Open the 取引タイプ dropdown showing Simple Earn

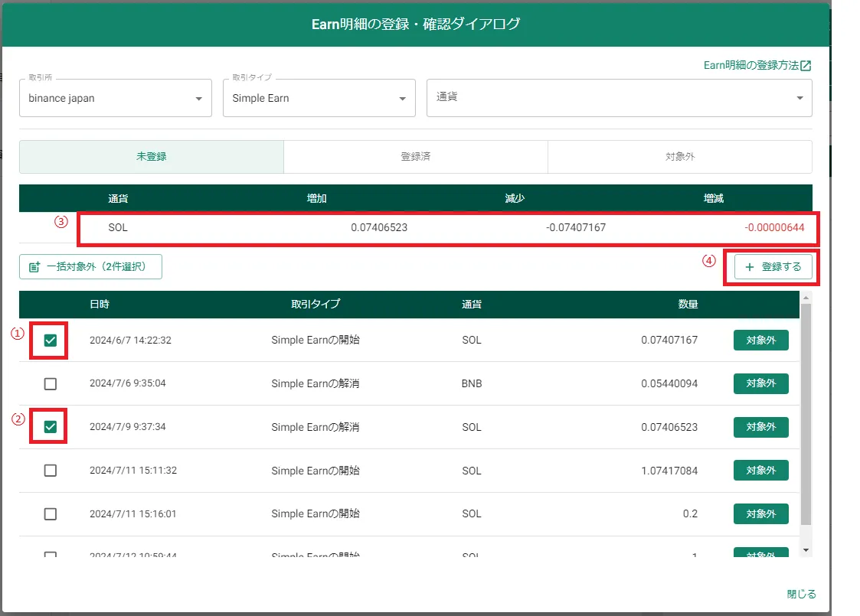[319, 98]
